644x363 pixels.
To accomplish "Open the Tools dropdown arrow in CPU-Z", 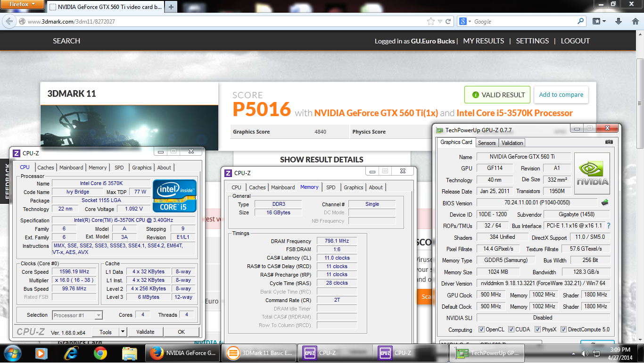I will (123, 332).
